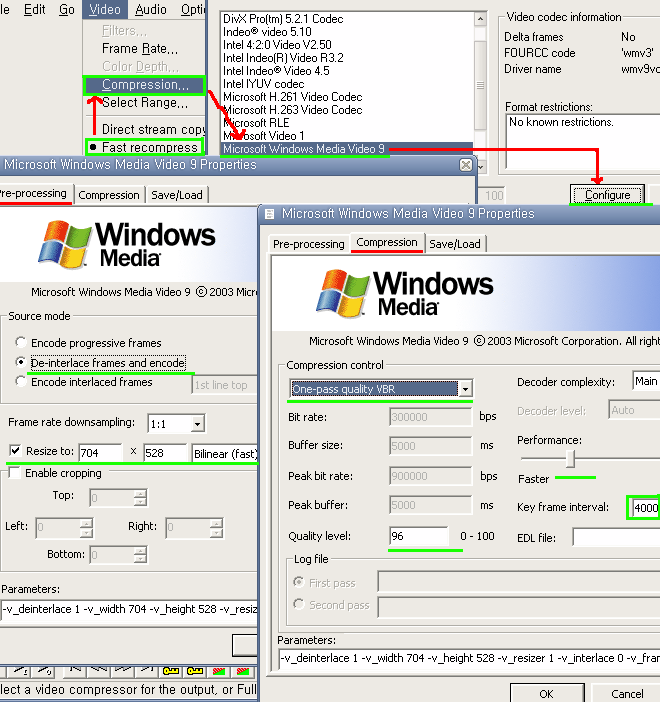Select Microsoft Windows Media Video 9
Screen dimensions: 660x702
point(347,149)
